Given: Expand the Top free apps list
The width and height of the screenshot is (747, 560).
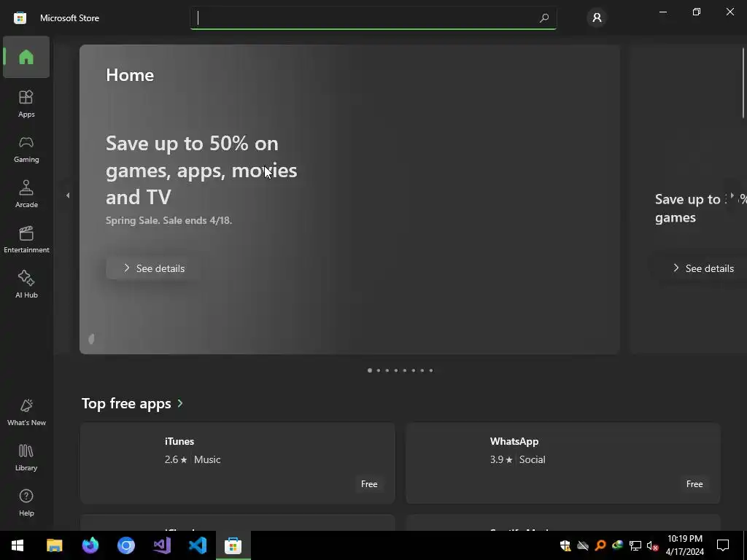Looking at the screenshot, I should point(180,403).
